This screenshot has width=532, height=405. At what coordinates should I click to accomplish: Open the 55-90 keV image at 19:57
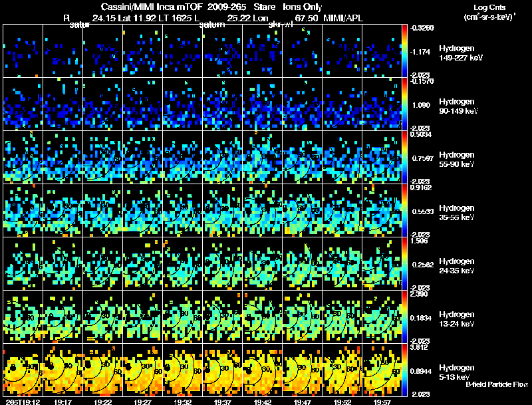coord(382,157)
